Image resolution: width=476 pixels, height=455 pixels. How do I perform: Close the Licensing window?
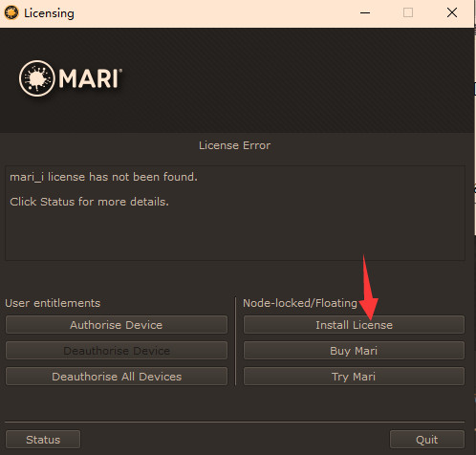pyautogui.click(x=452, y=13)
